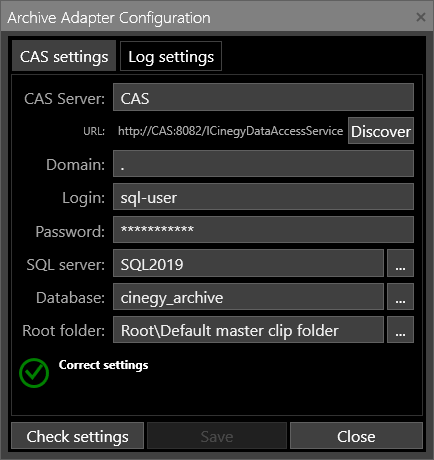Image resolution: width=434 pixels, height=460 pixels.
Task: Click the Database field showing cinegy_archive
Action: tap(248, 297)
